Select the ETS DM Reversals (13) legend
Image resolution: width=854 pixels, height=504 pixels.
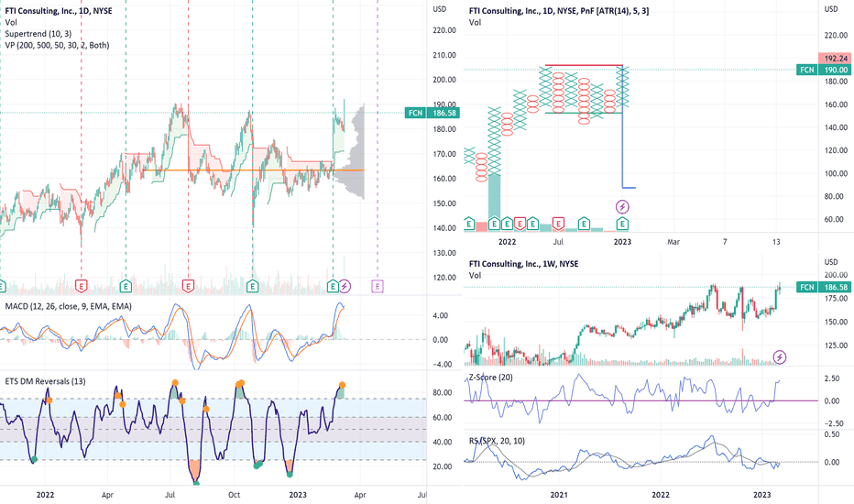coord(45,381)
